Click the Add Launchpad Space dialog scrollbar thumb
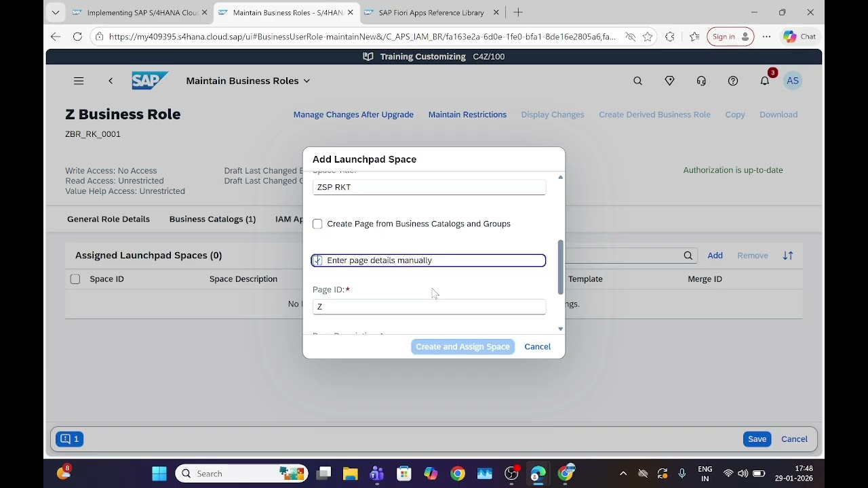The width and height of the screenshot is (868, 488). pyautogui.click(x=560, y=267)
